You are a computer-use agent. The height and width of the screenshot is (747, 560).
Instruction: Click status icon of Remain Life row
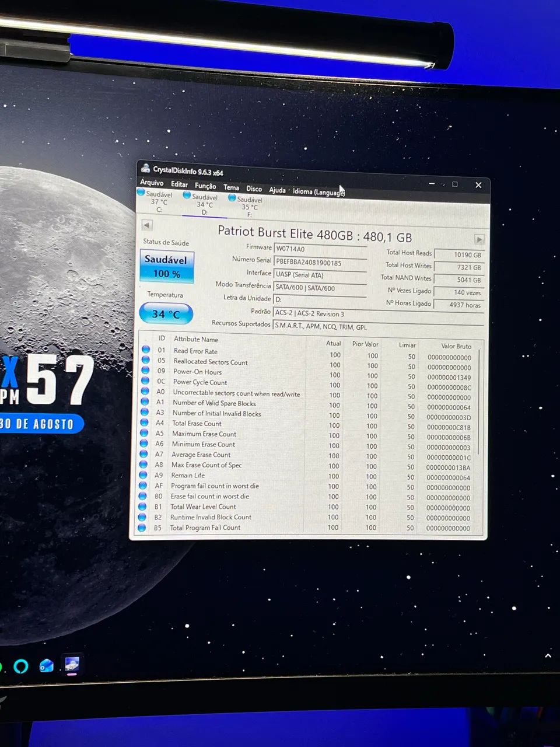click(x=142, y=475)
